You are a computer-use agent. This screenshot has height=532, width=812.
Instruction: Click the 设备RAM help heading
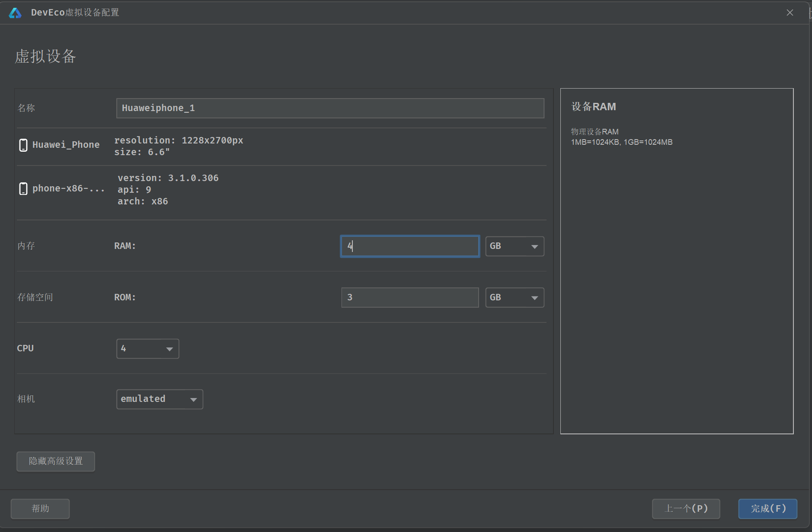tap(594, 107)
